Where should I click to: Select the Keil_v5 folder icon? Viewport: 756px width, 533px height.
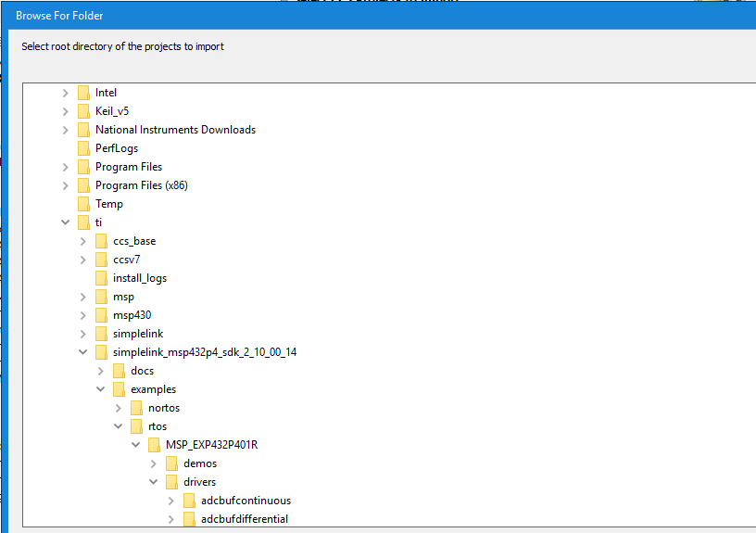click(83, 111)
